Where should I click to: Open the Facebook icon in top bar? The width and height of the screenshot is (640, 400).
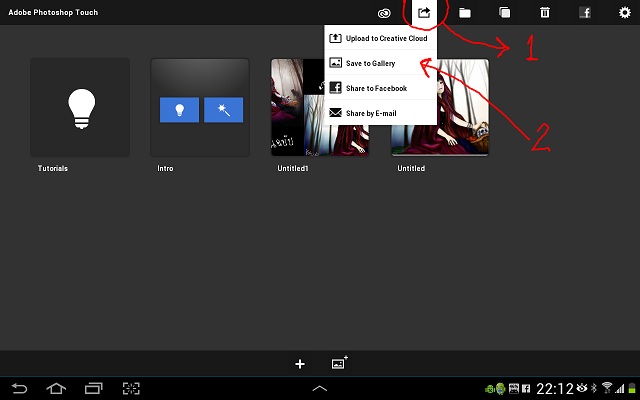tap(585, 13)
